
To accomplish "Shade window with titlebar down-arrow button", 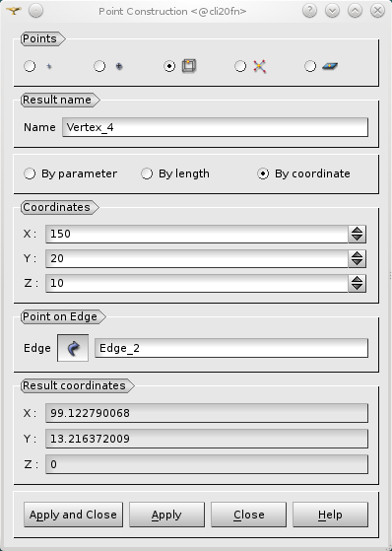I will pos(332,11).
